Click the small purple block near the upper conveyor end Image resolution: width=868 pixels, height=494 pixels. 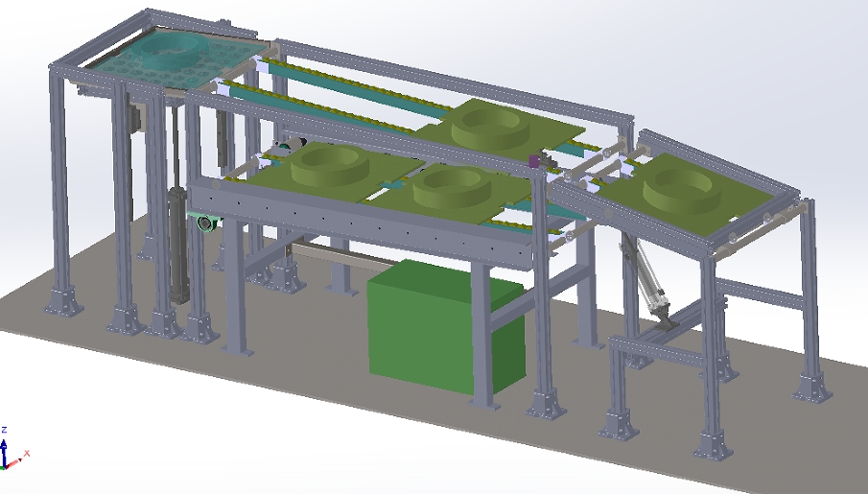(x=534, y=161)
